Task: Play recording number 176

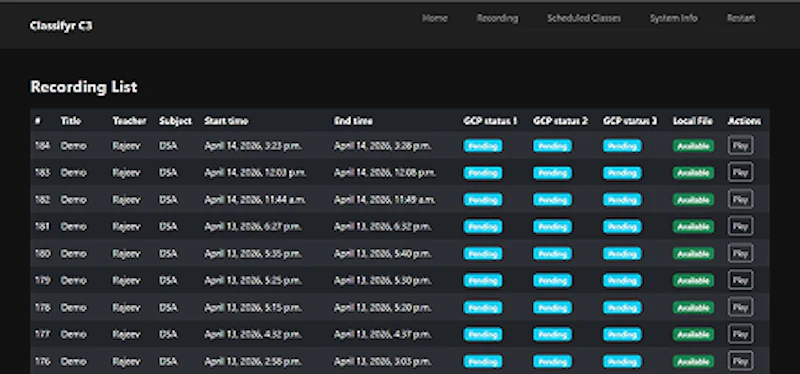Action: [740, 361]
